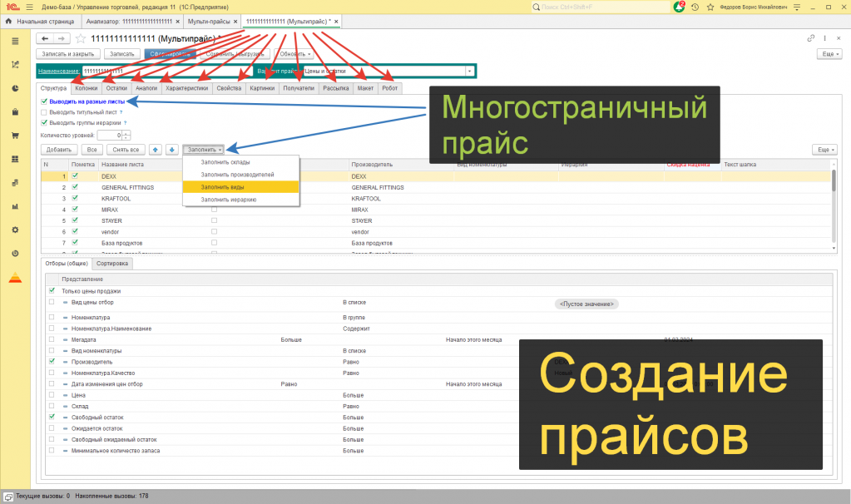Switch to the Остатки tab
This screenshot has width=851, height=504.
click(x=116, y=88)
